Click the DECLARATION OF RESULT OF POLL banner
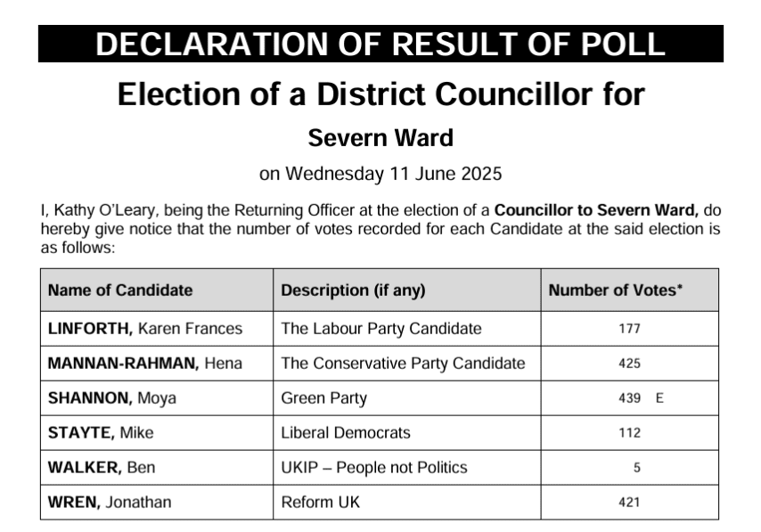The width and height of the screenshot is (761, 532). coord(380,44)
